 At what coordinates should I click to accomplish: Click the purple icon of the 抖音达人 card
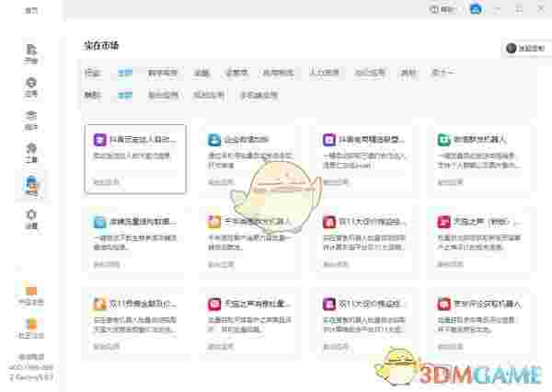point(99,140)
